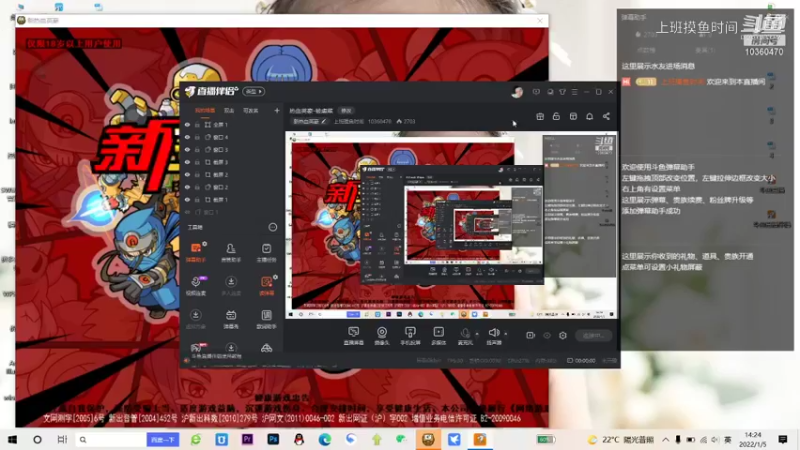Add a camera source
This screenshot has height=450, width=800.
pos(382,336)
